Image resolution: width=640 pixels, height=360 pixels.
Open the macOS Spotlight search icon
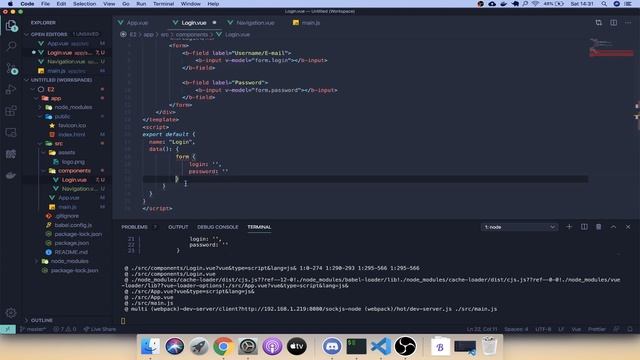(x=604, y=4)
